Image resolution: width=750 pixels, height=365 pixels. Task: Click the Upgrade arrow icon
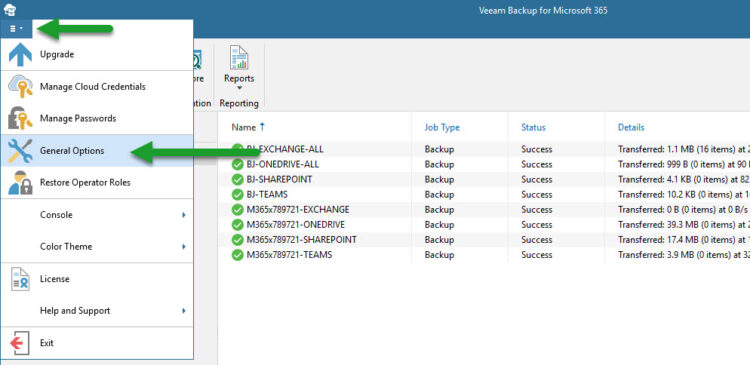click(x=20, y=54)
